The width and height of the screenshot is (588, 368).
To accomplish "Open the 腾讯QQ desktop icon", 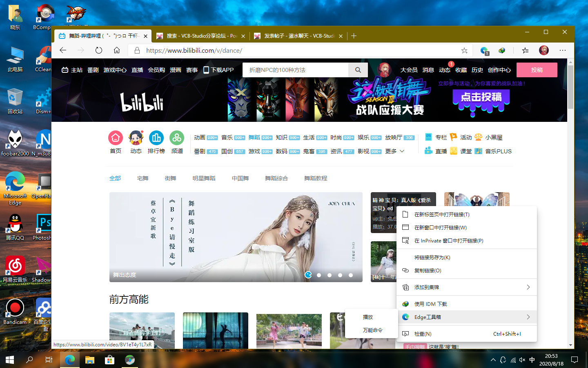I will pyautogui.click(x=15, y=227).
